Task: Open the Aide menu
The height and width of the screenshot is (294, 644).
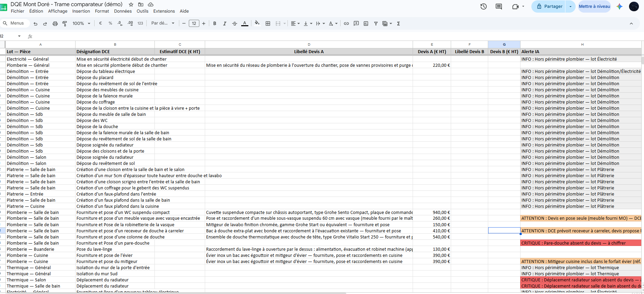Action: (184, 11)
